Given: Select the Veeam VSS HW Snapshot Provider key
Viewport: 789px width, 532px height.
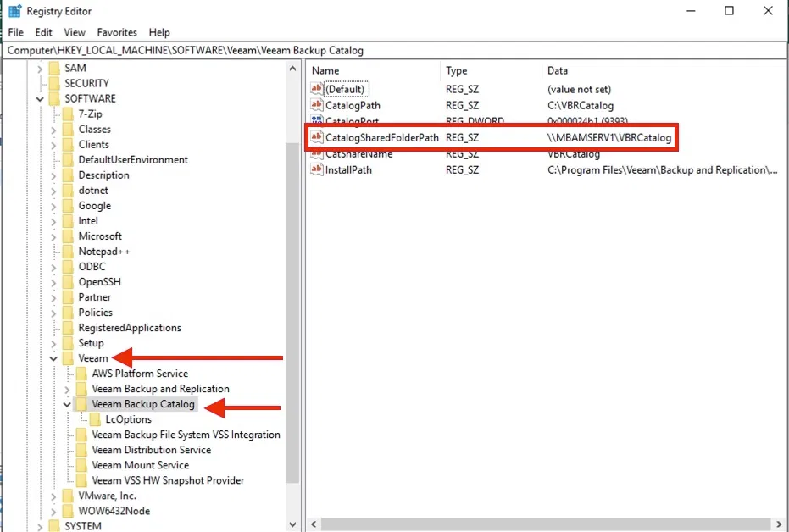Looking at the screenshot, I should [x=168, y=480].
